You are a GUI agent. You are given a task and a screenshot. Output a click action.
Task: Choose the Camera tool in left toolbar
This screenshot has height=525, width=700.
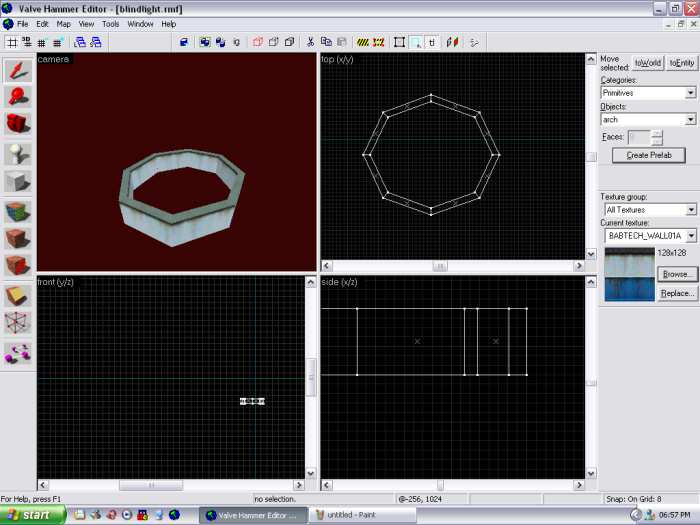tap(17, 124)
